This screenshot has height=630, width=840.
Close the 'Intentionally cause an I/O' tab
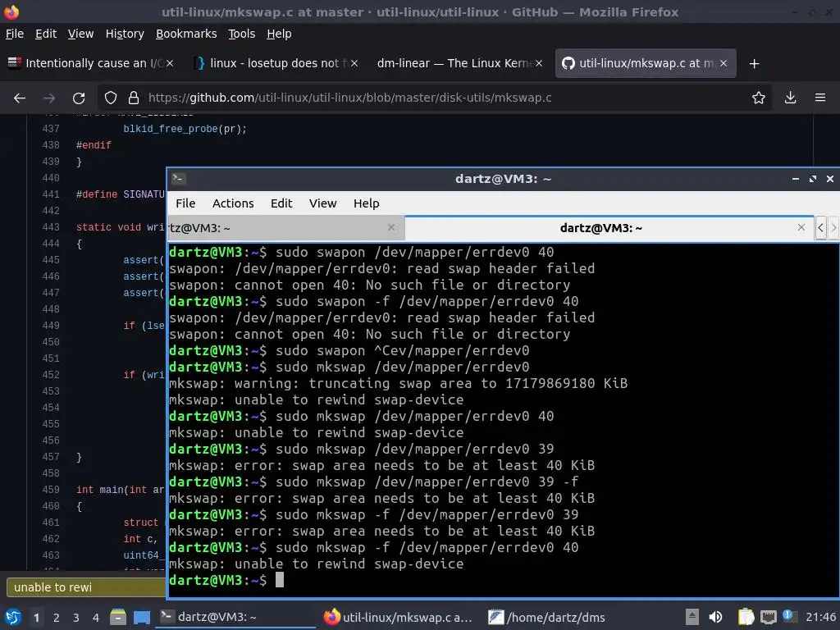pos(170,63)
